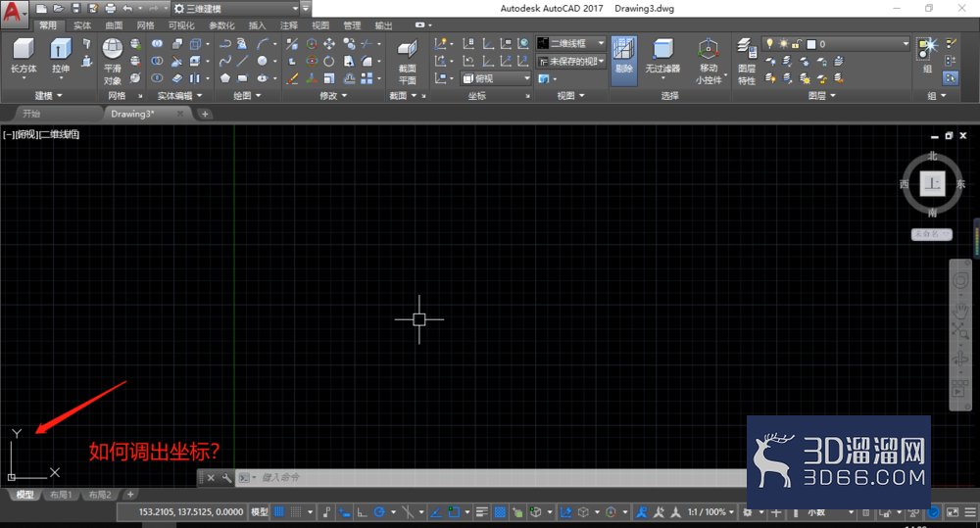Click the 截面平面 section plane tool
This screenshot has height=528, width=980.
[x=408, y=63]
